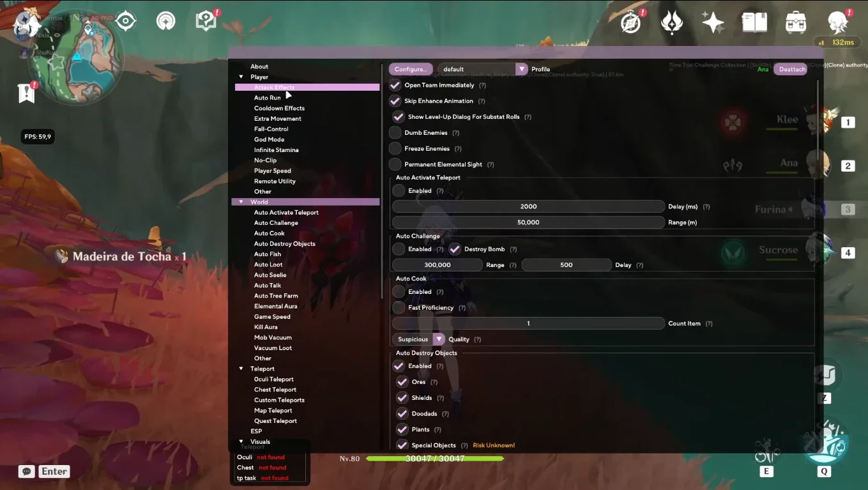Toggle Destroy Bomb checkbox
This screenshot has width=868, height=490.
pos(455,249)
